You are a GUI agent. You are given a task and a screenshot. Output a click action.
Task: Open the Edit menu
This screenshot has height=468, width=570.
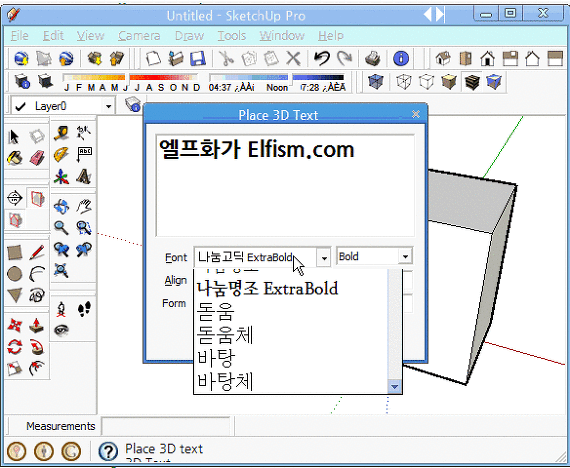(53, 36)
